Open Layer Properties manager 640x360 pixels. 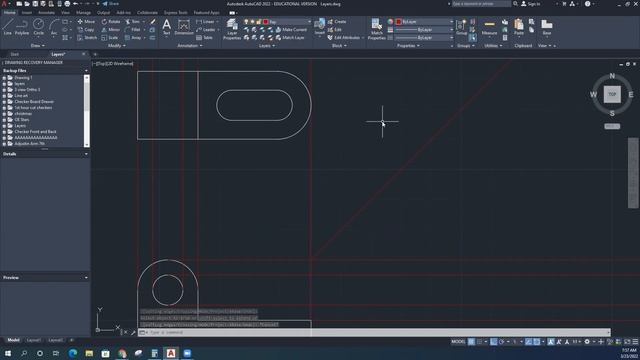coord(232,29)
